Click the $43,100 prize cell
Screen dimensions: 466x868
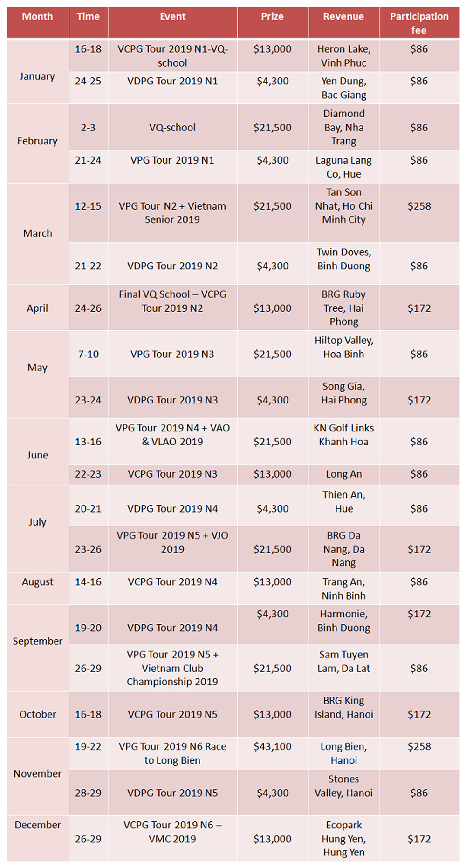(273, 753)
